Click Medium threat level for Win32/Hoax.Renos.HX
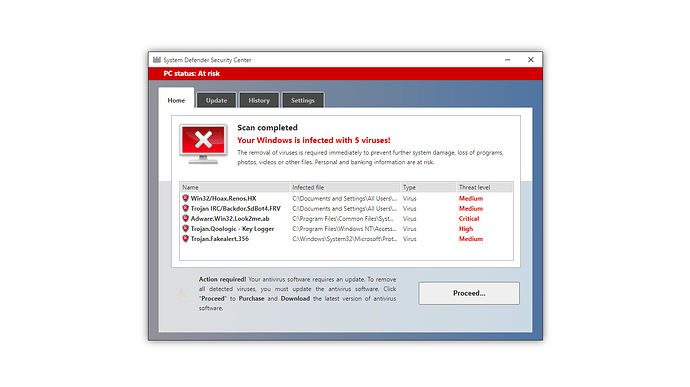Screen dimensions: 690x387 pos(471,199)
